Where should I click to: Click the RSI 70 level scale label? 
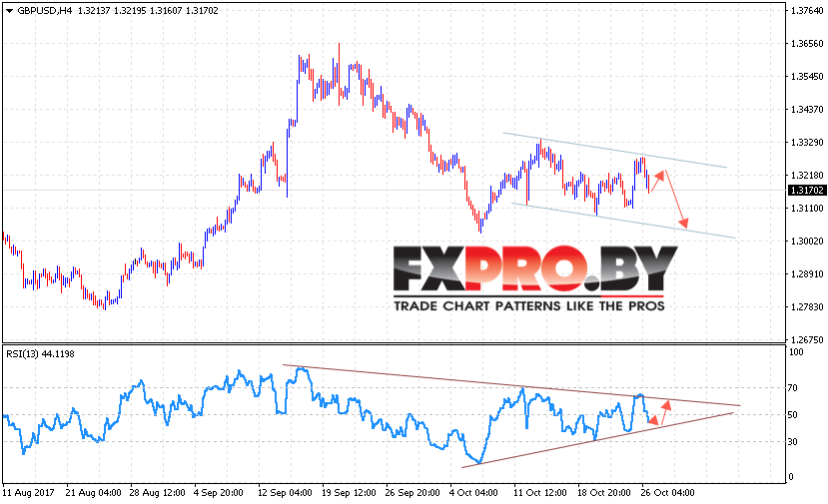point(792,388)
